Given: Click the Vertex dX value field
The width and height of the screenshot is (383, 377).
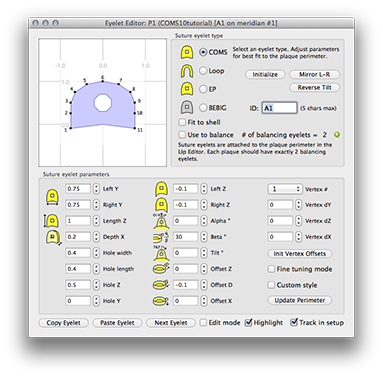Looking at the screenshot, I should coord(280,237).
